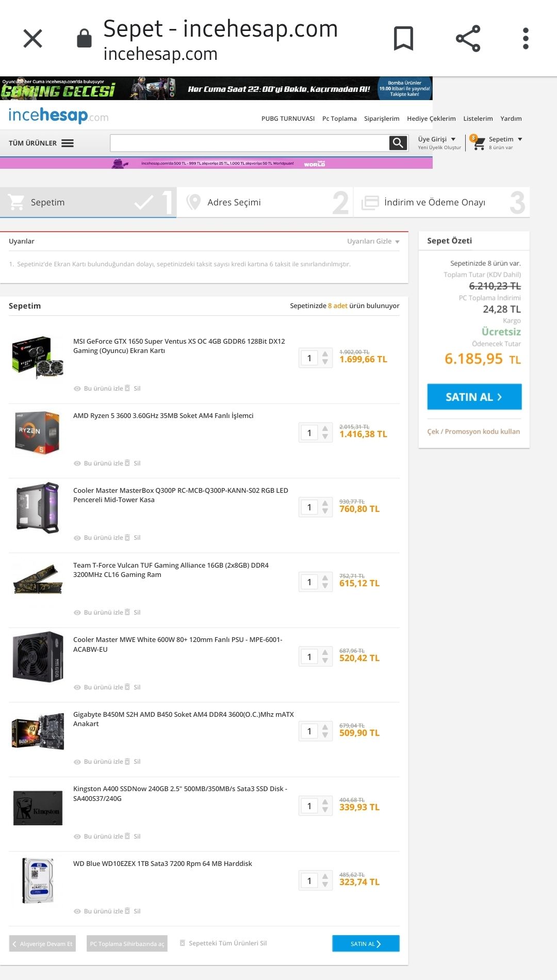This screenshot has width=557, height=980.
Task: Close the browser tab with X icon
Action: pos(33,39)
